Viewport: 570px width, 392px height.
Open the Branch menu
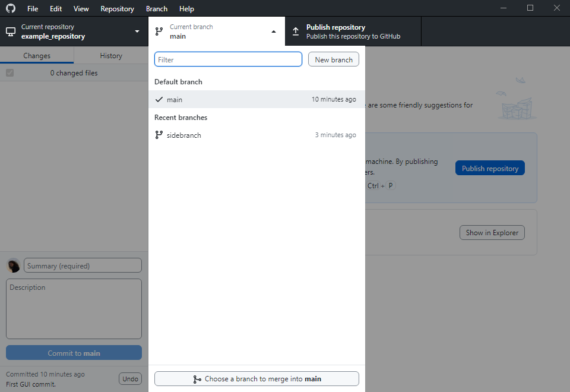point(157,9)
